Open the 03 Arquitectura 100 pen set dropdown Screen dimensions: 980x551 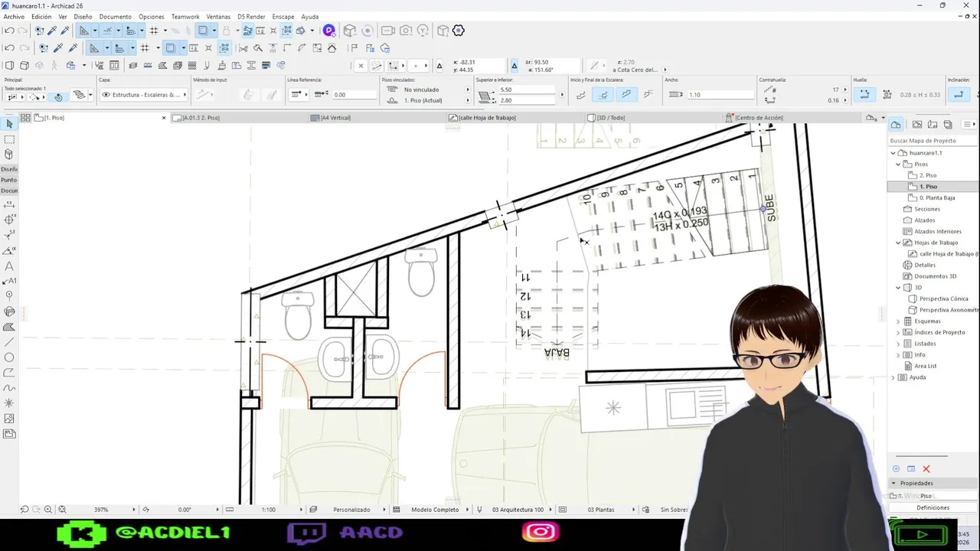518,510
